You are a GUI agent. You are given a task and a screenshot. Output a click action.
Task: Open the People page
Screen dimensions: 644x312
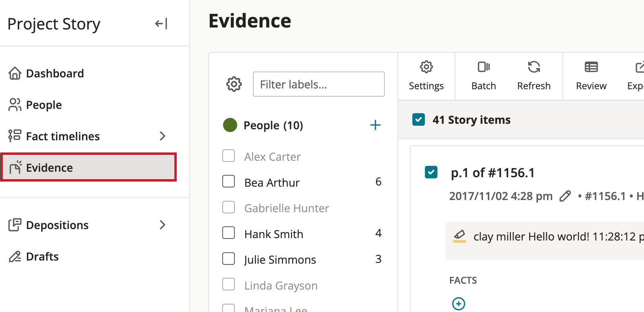click(x=44, y=105)
